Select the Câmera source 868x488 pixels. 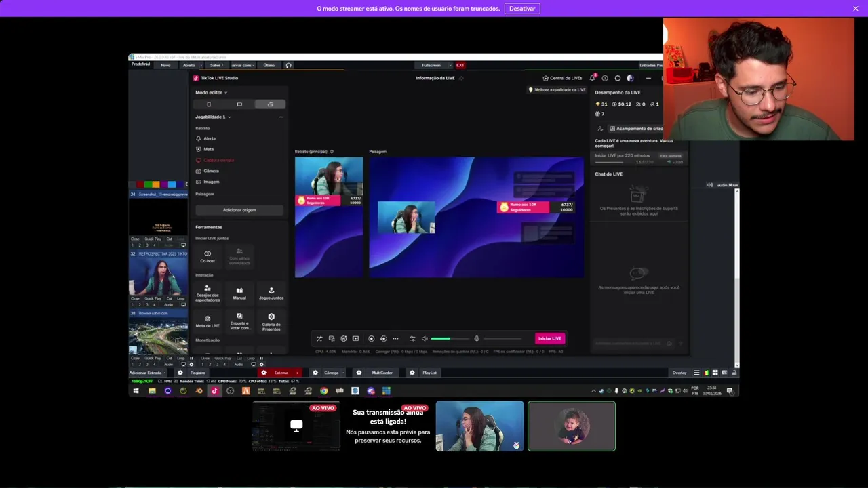tap(208, 171)
